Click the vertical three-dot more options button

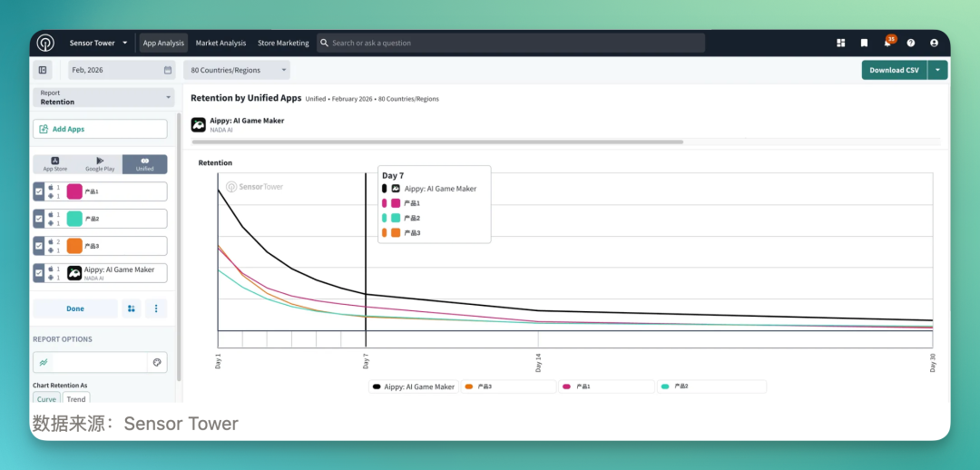point(156,308)
